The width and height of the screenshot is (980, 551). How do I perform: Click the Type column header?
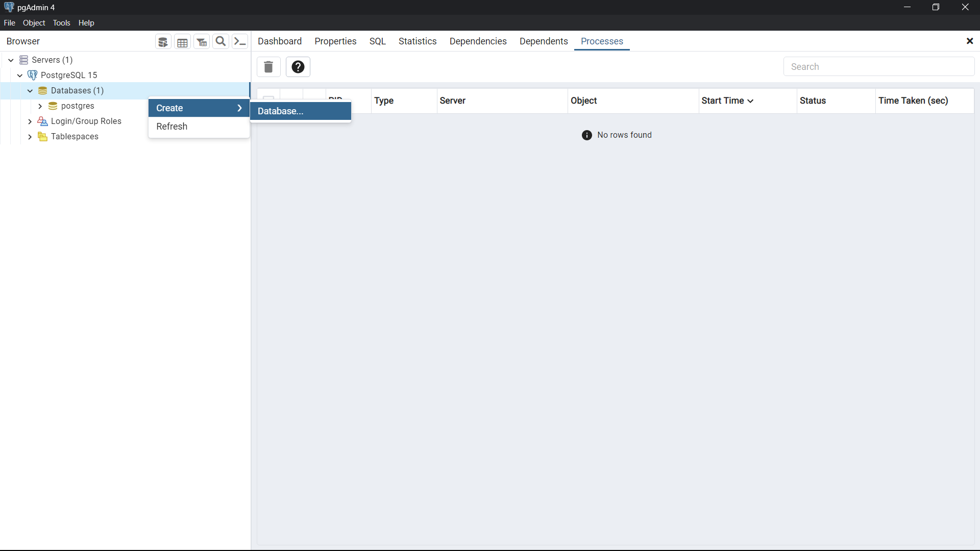click(404, 101)
